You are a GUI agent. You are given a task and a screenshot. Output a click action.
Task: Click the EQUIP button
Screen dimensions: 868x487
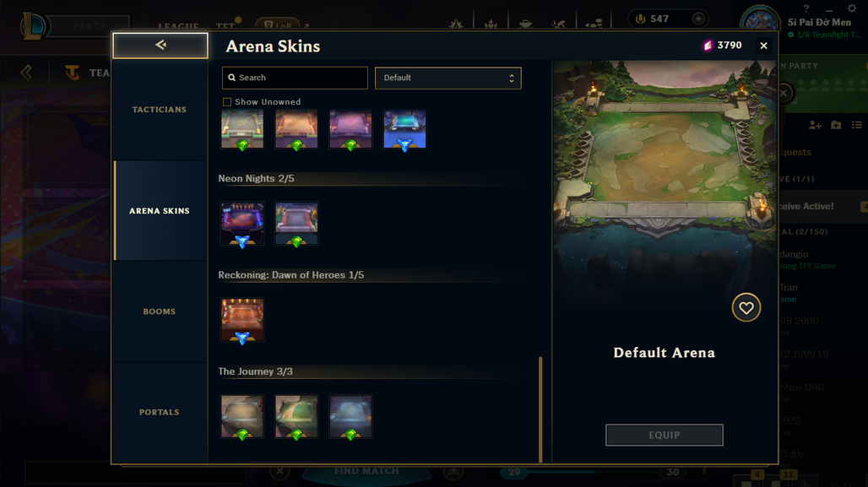665,435
